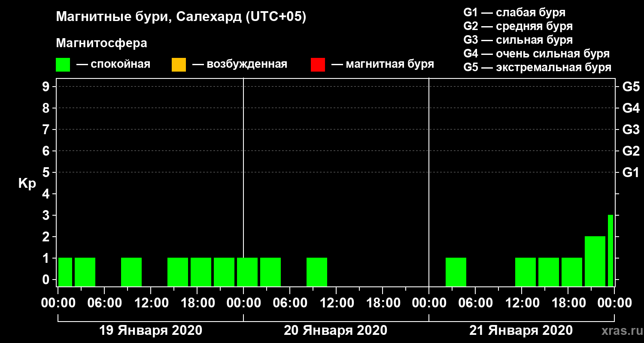Click '12:00' time label under 19 January
This screenshot has height=343, width=644.
(151, 303)
